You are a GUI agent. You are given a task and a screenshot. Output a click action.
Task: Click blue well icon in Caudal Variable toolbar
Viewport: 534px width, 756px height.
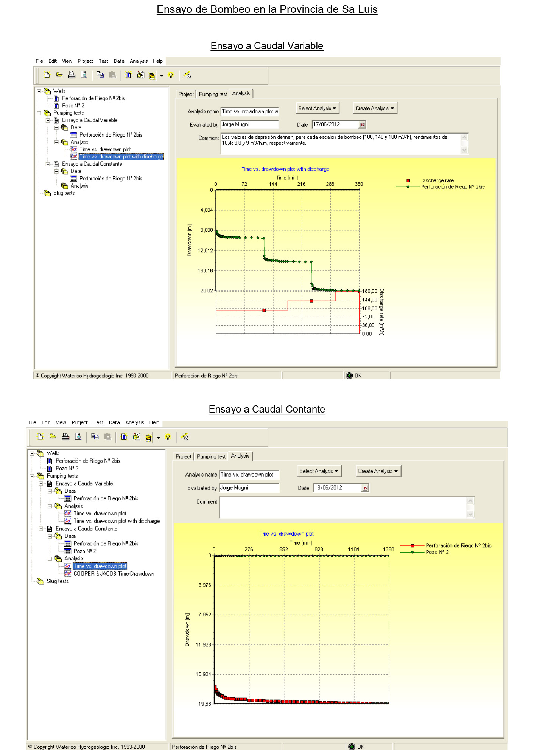[128, 75]
